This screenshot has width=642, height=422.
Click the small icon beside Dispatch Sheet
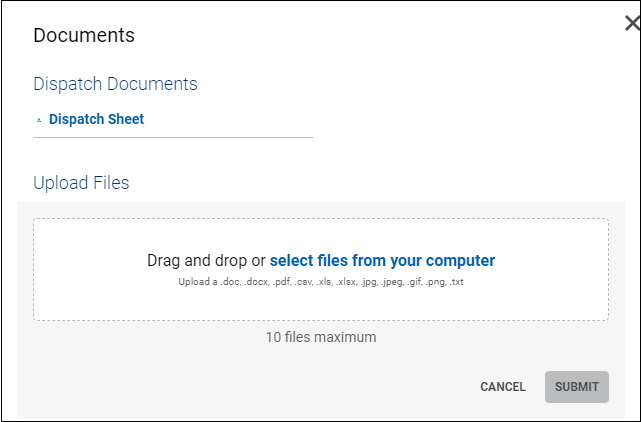[x=39, y=120]
